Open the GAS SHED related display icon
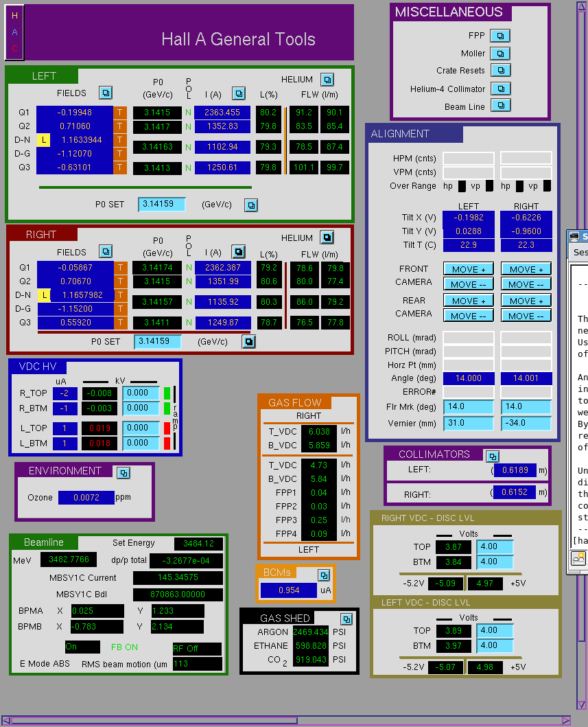 pyautogui.click(x=346, y=619)
